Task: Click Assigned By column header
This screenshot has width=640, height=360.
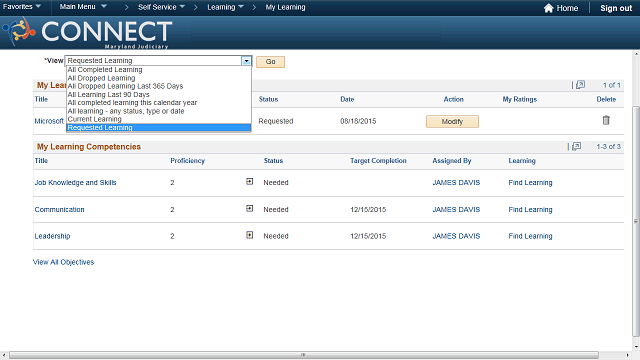Action: [x=452, y=161]
